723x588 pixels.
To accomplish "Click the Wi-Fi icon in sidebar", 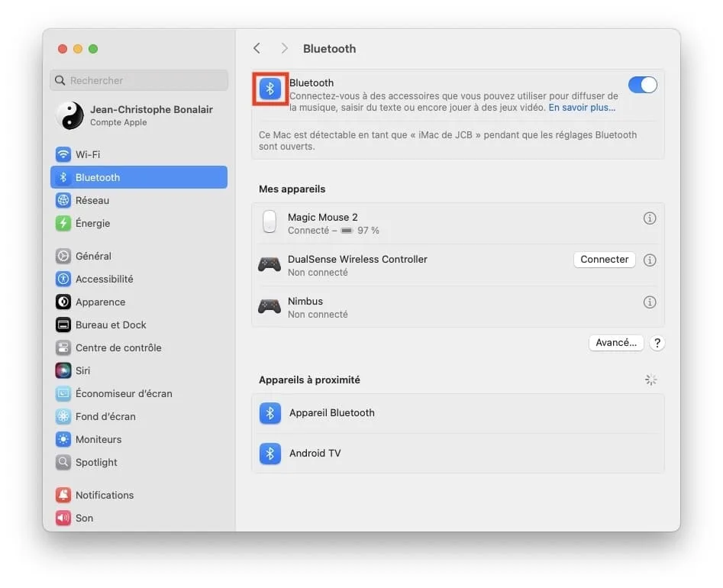I will point(63,154).
